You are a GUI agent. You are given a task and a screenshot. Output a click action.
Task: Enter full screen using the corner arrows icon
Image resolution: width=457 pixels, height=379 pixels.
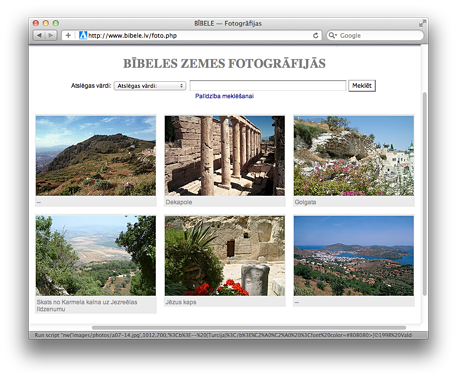[x=422, y=23]
